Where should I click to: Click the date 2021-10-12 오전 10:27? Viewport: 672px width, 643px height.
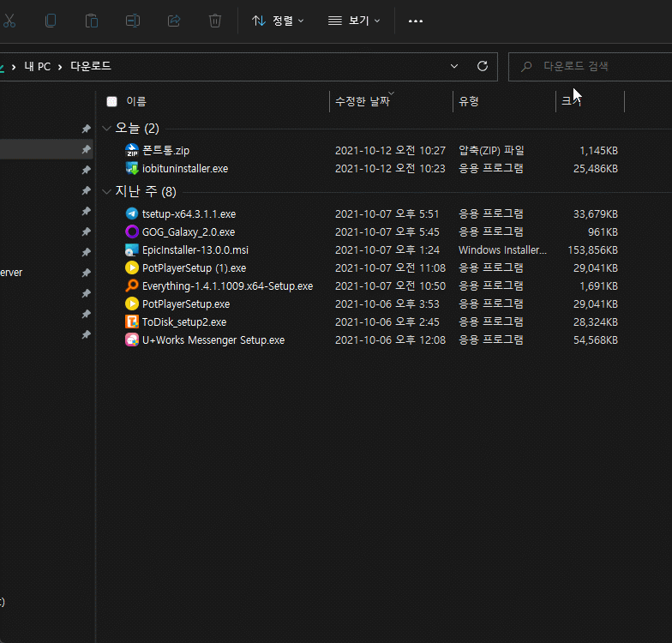(x=391, y=151)
